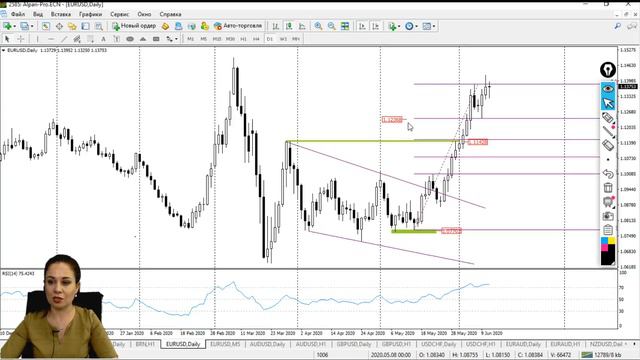
Task: Open the Сервис menu
Action: click(120, 14)
